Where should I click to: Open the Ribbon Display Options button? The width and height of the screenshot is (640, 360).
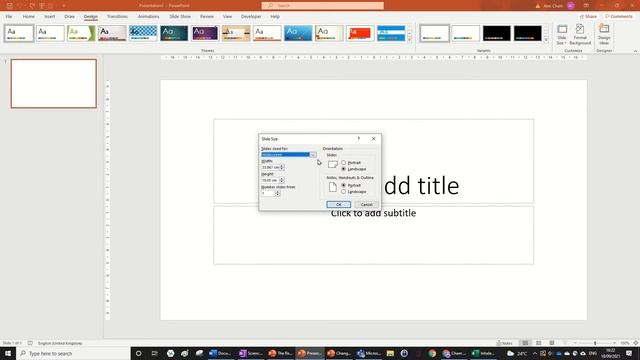tap(586, 6)
